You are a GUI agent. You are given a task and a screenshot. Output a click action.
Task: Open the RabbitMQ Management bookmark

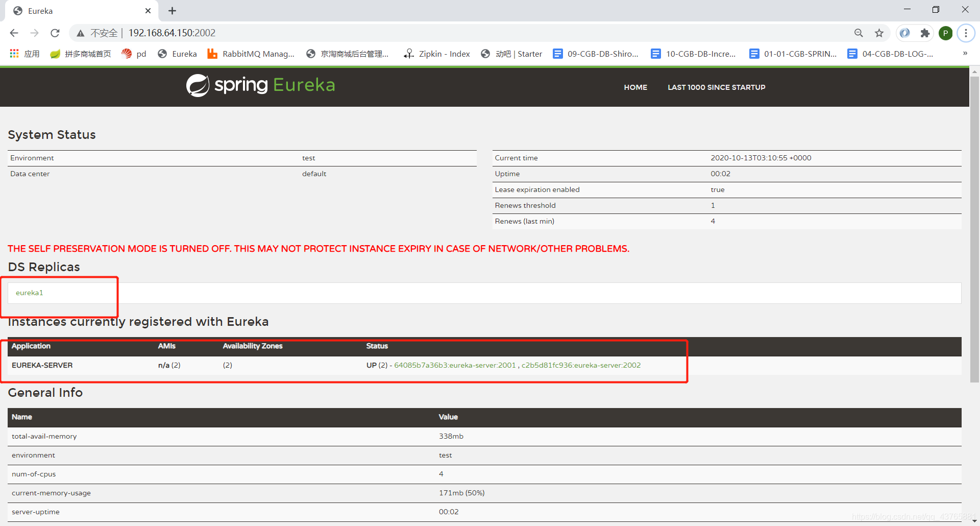point(251,54)
